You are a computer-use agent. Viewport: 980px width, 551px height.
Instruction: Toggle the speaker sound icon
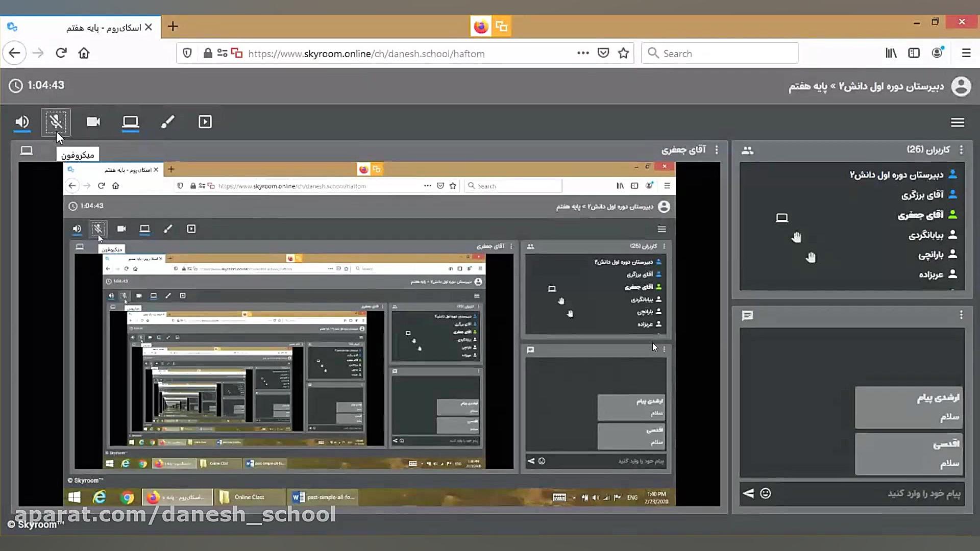tap(22, 122)
